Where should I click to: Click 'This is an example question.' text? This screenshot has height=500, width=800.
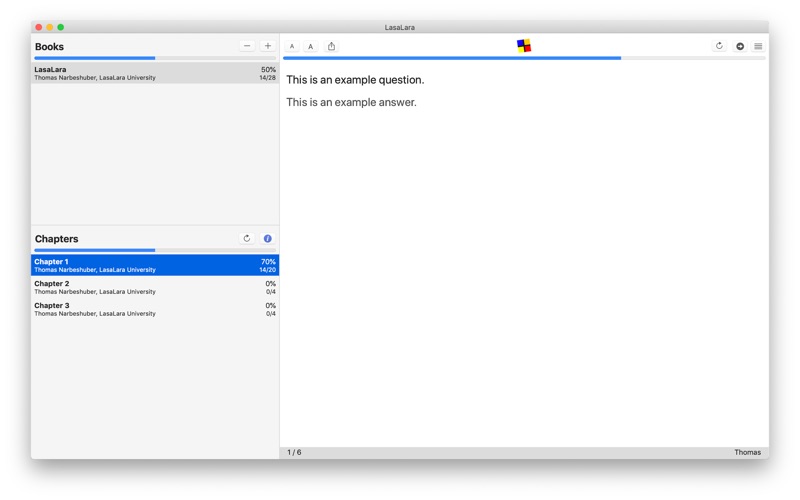click(355, 80)
